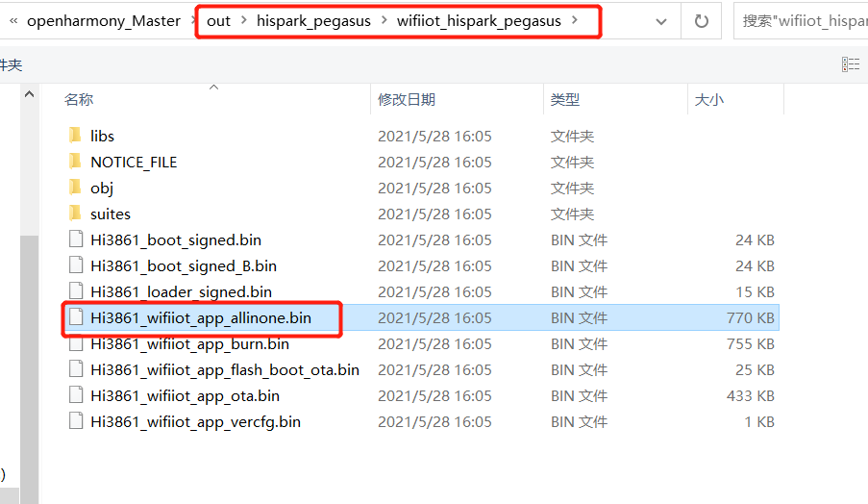Viewport: 868px width, 504px height.
Task: Select Hi3861_boot_signed_B.bin file name
Action: pyautogui.click(x=184, y=265)
